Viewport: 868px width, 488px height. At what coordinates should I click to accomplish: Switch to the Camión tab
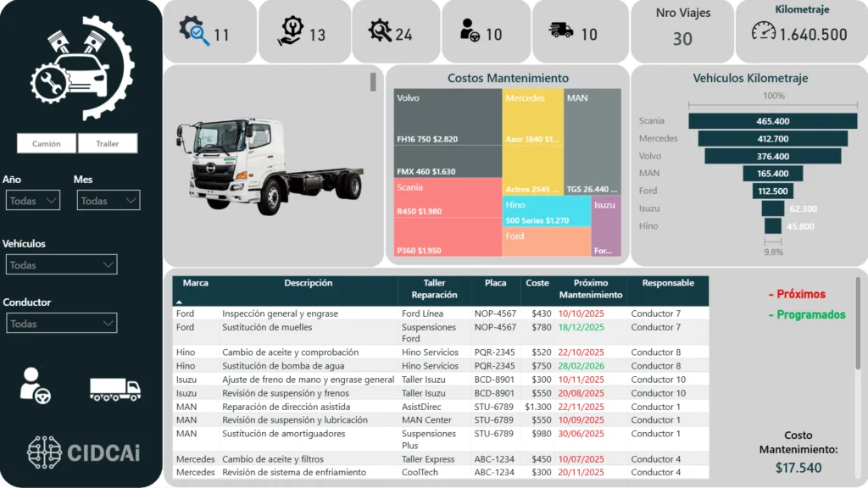click(x=46, y=143)
